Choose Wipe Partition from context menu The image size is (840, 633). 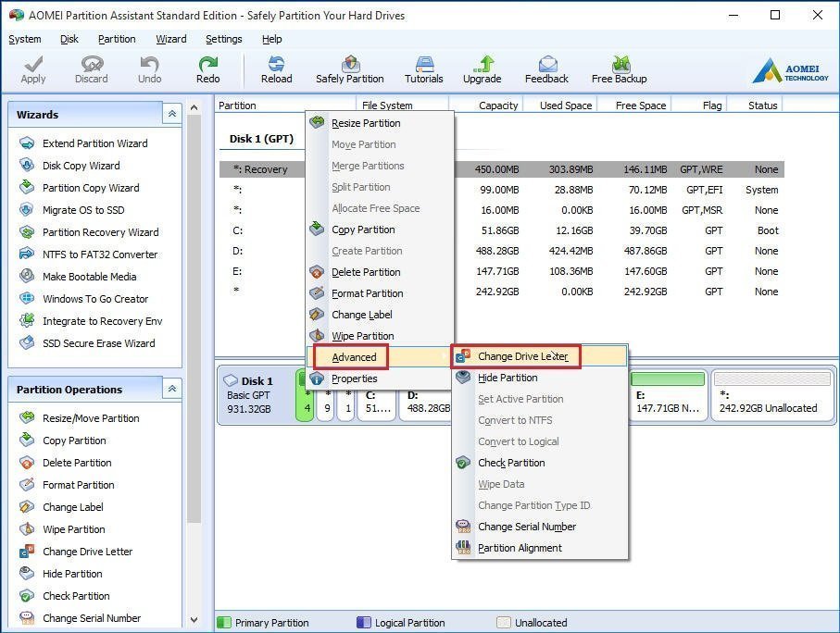pyautogui.click(x=380, y=336)
